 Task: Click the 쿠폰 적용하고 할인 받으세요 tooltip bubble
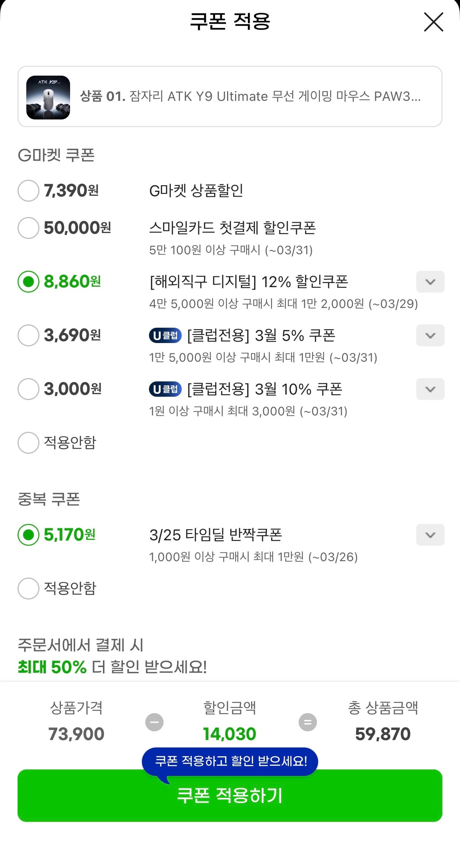tap(230, 761)
